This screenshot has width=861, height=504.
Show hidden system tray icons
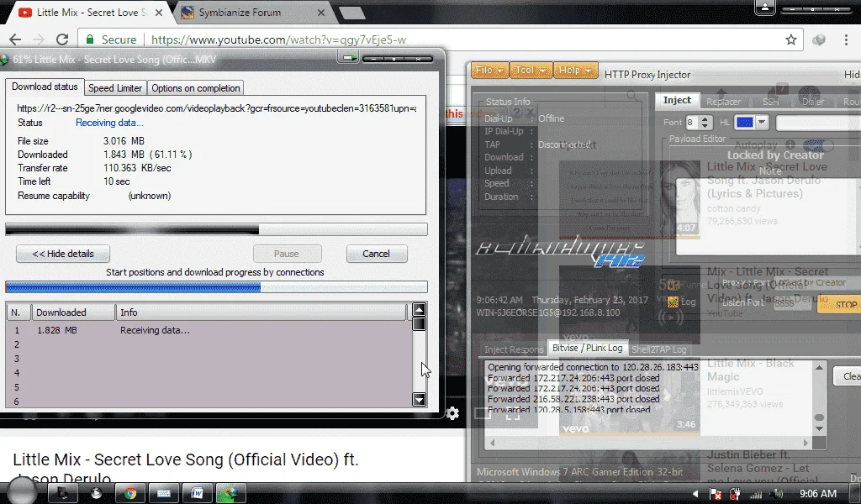pos(695,494)
